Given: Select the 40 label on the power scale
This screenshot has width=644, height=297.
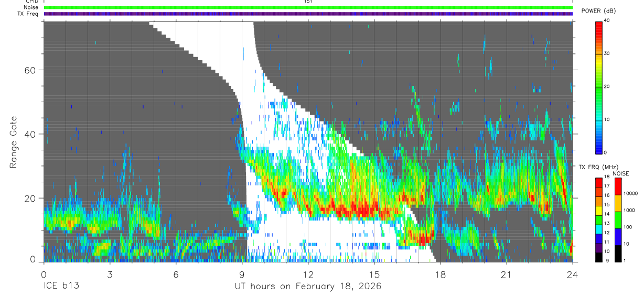Looking at the screenshot, I should [x=607, y=20].
